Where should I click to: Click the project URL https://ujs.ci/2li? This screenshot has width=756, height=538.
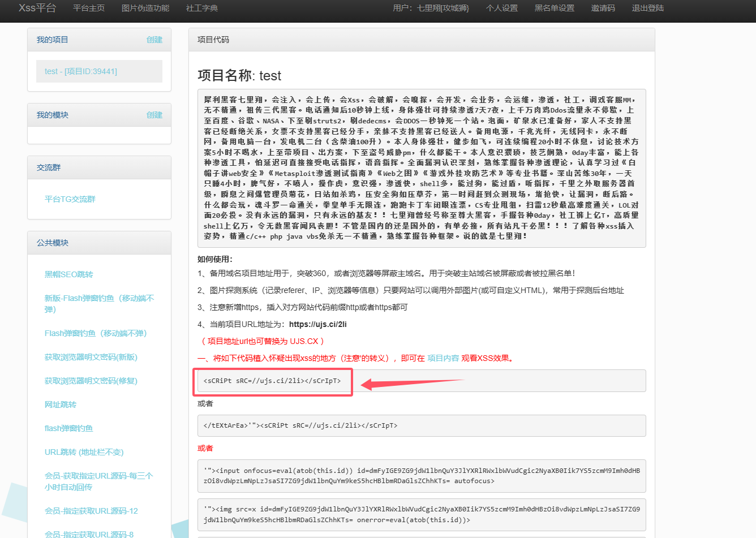318,324
